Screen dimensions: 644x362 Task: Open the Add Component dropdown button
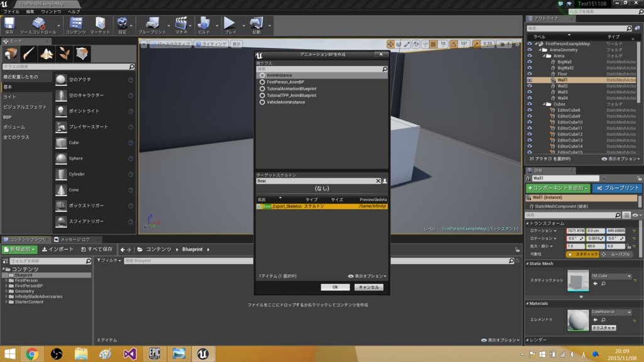(x=558, y=188)
